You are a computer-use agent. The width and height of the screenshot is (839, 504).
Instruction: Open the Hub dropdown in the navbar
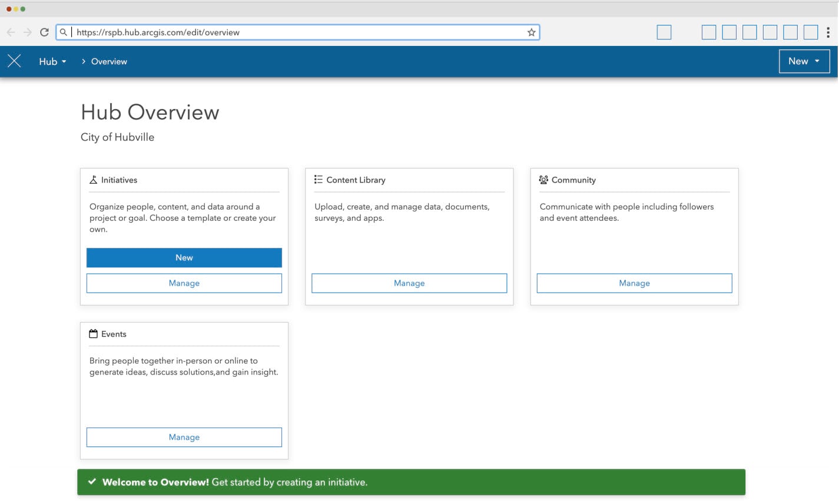52,61
